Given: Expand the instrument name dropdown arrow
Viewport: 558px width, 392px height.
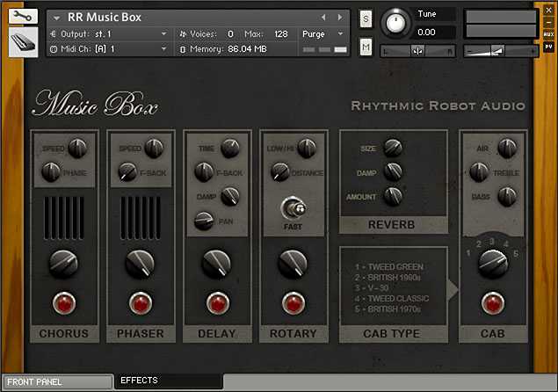Looking at the screenshot, I should (56, 18).
